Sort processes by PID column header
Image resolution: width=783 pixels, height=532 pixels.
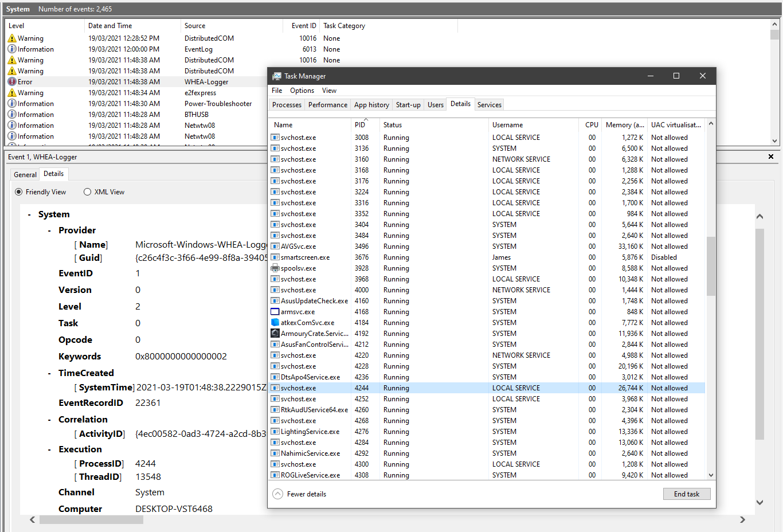tap(366, 125)
